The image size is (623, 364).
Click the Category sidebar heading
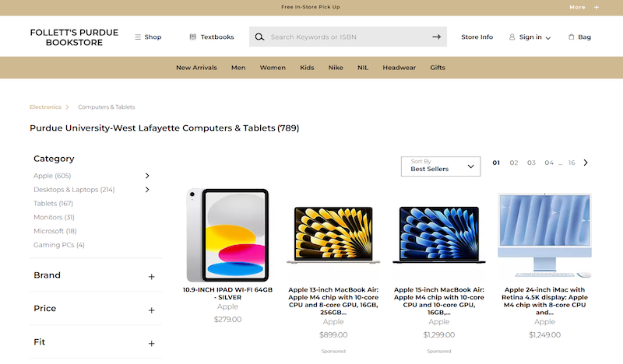tap(54, 159)
